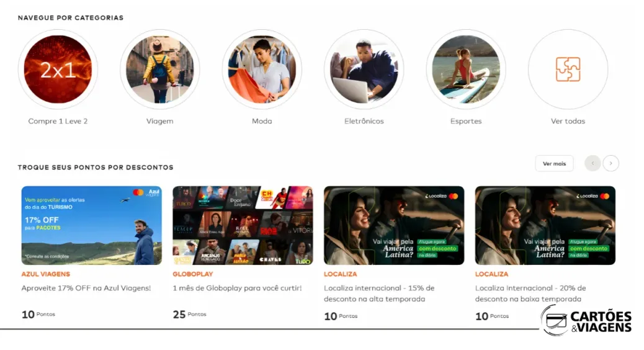This screenshot has height=350, width=644.
Task: Open the Esportes category circle
Action: [x=466, y=69]
